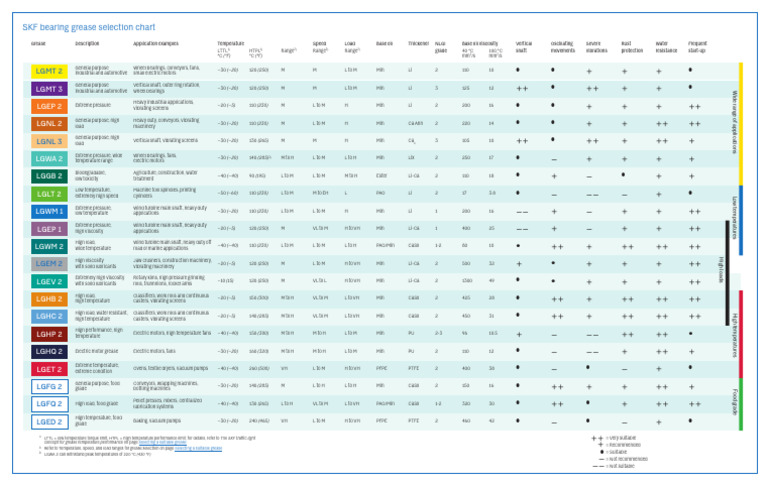The width and height of the screenshot is (768, 485).
Task: Click the Description column header
Action: 87,44
